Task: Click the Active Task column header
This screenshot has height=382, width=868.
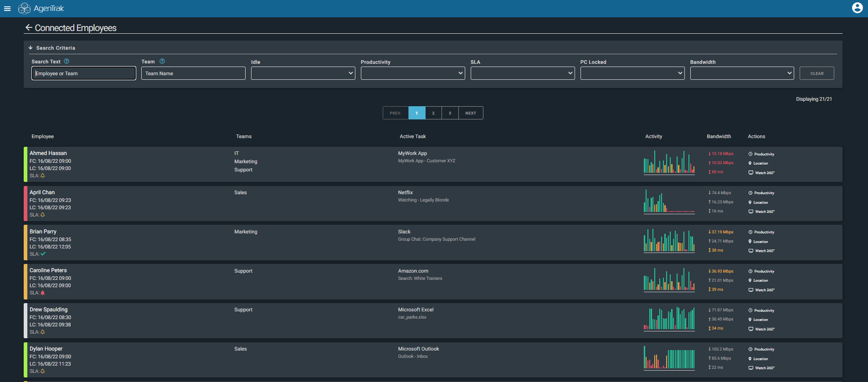Action: click(x=413, y=136)
